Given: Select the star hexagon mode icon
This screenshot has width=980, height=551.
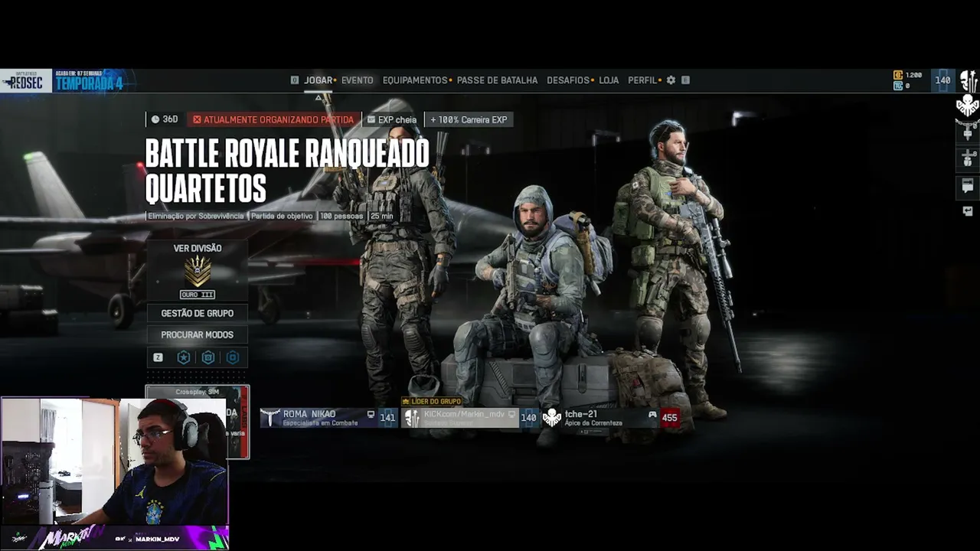Looking at the screenshot, I should pos(184,357).
